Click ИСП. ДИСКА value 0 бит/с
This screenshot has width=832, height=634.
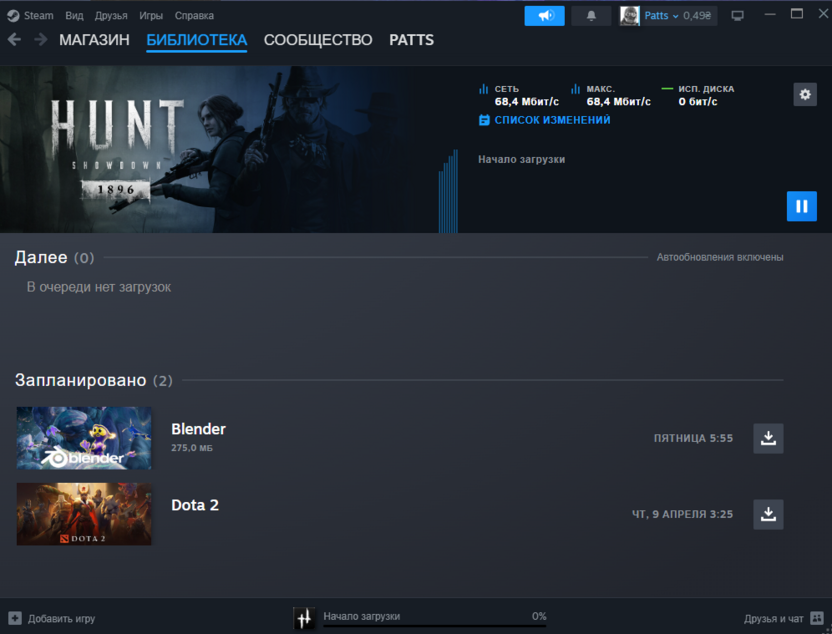[698, 102]
